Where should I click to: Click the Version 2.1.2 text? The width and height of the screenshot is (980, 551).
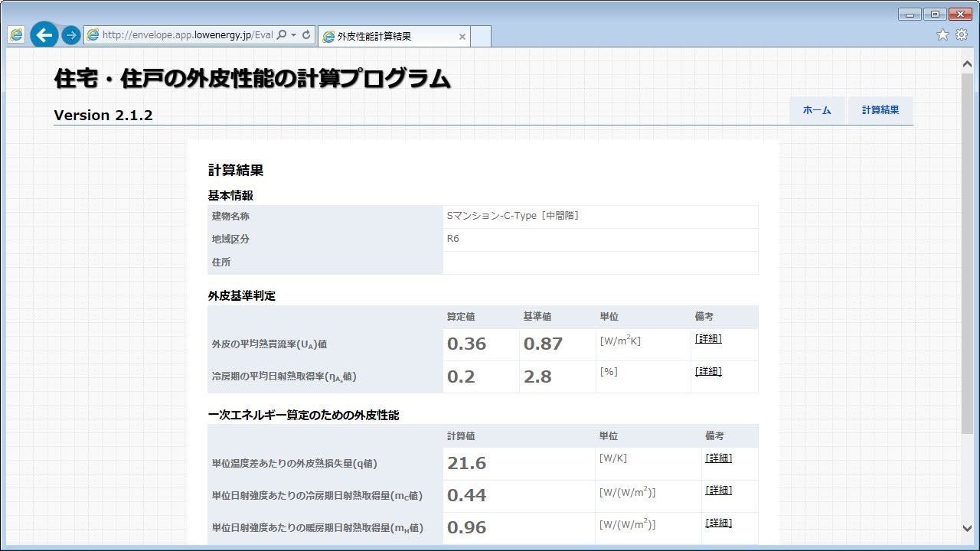click(x=103, y=116)
